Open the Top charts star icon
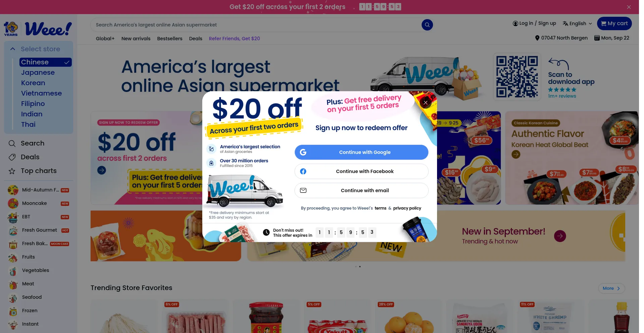Screen dimensions: 644x333 12,171
